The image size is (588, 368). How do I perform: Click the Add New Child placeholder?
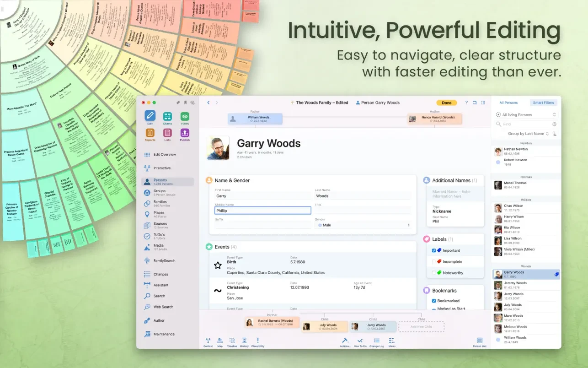(x=421, y=326)
